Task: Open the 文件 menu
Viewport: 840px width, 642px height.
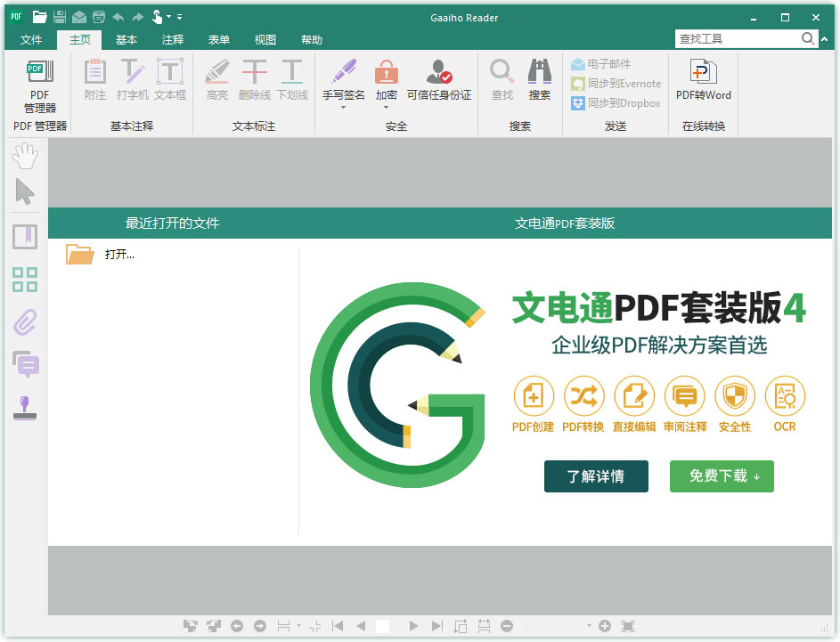Action: point(31,39)
